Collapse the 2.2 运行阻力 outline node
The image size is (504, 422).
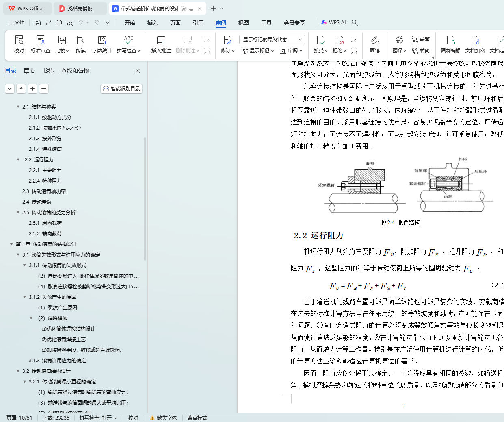18,159
